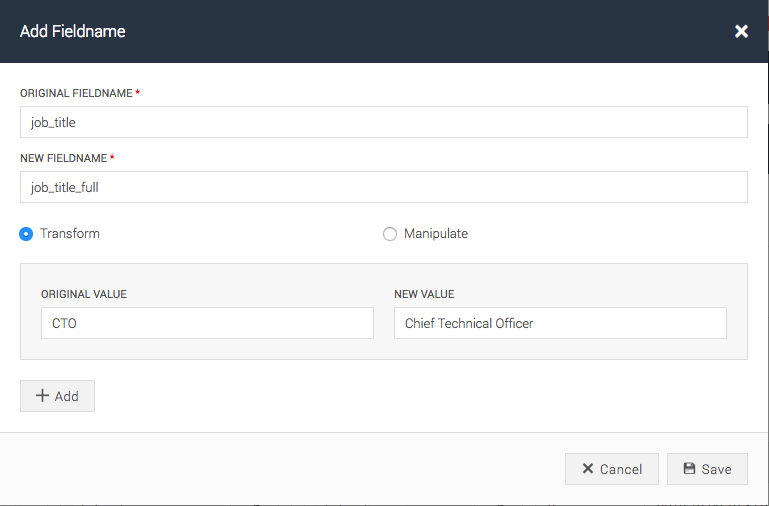Viewport: 769px width, 506px height.
Task: Click the floppy disk icon on Save
Action: click(x=689, y=469)
